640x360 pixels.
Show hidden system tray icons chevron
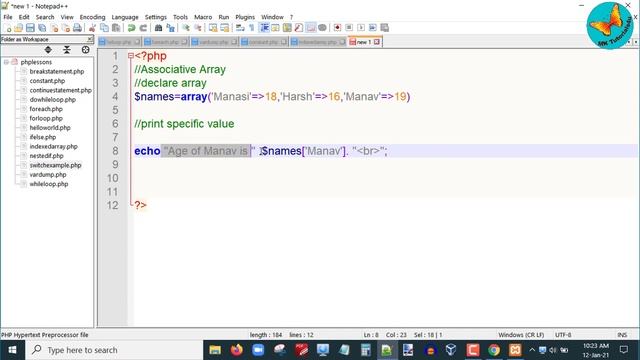coord(532,350)
